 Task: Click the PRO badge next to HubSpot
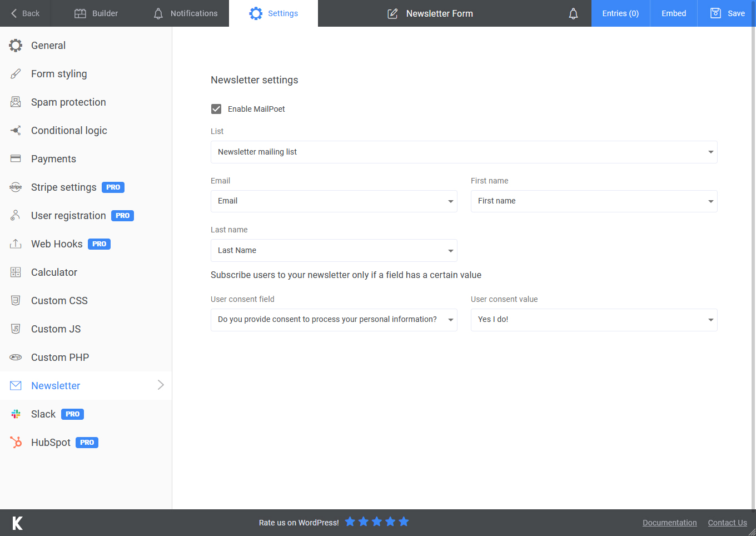[x=87, y=443]
